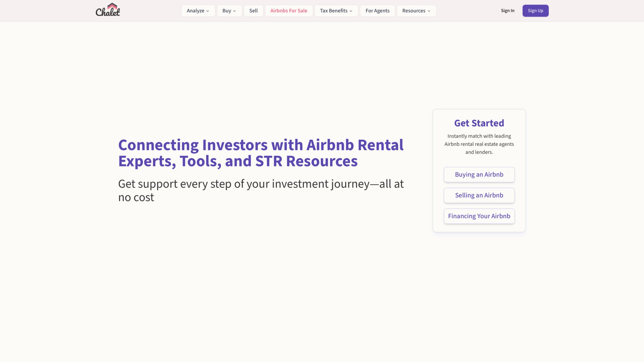Click the Resources chevron arrow

(x=428, y=11)
